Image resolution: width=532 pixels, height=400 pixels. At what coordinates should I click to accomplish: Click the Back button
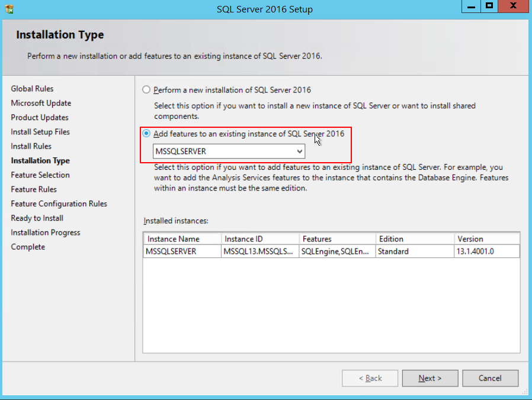tap(370, 378)
